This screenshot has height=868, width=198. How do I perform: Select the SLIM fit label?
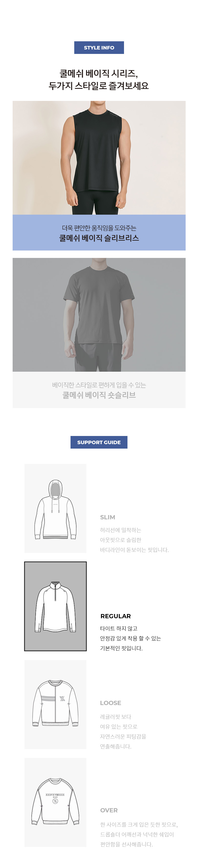[108, 517]
